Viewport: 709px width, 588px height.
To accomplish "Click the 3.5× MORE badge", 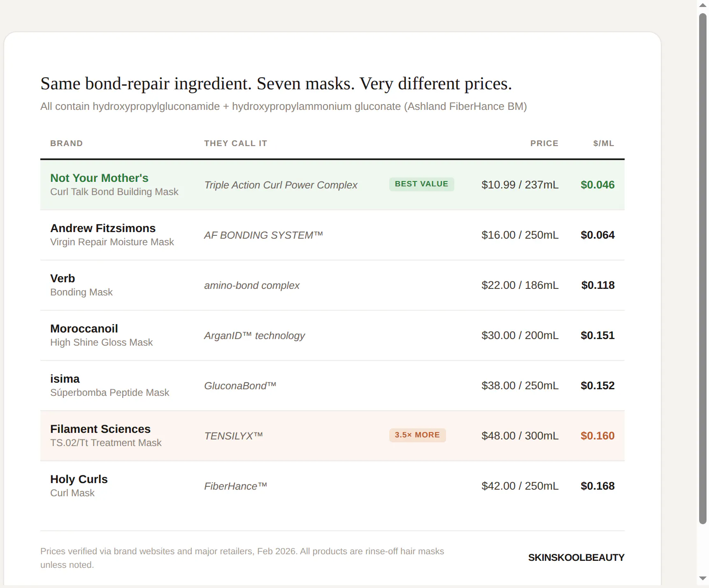I will 417,435.
